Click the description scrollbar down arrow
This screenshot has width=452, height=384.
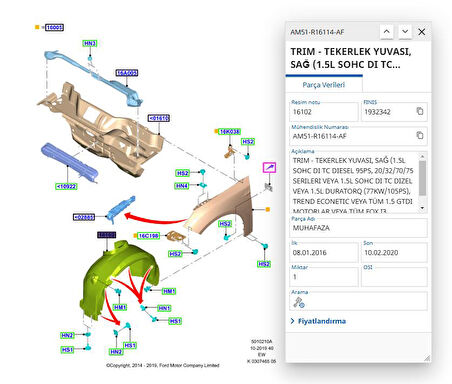pos(422,208)
